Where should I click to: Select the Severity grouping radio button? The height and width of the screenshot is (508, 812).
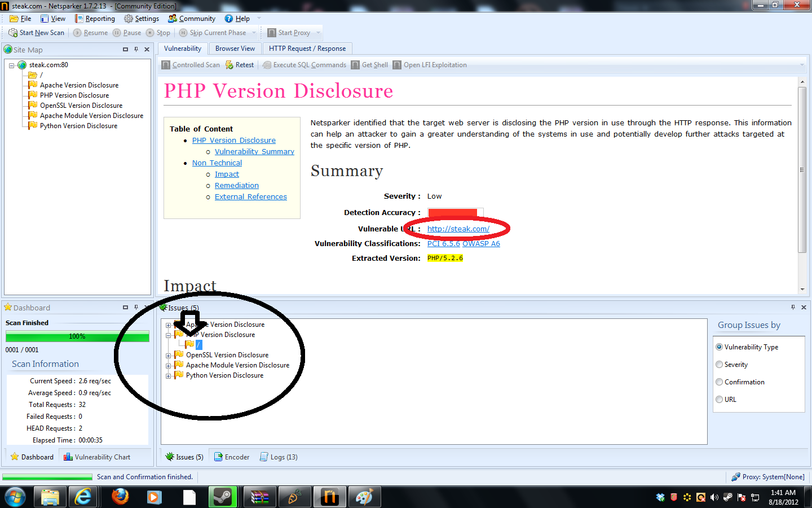[720, 365]
